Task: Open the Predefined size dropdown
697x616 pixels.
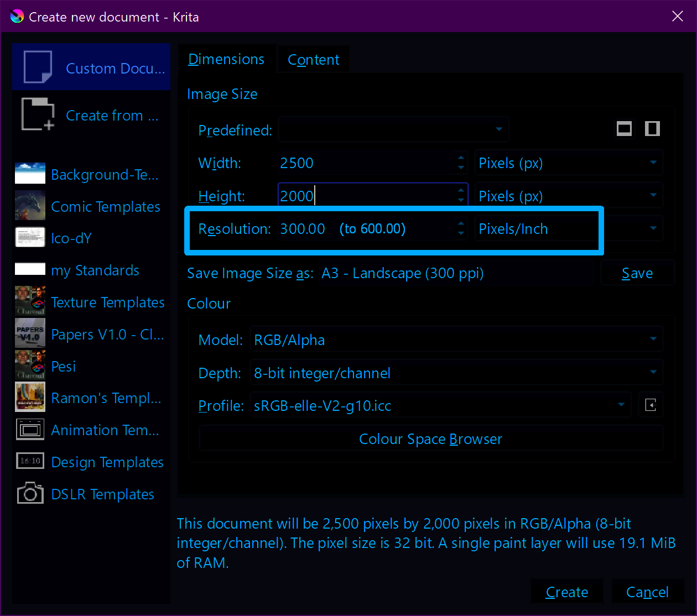Action: (393, 130)
